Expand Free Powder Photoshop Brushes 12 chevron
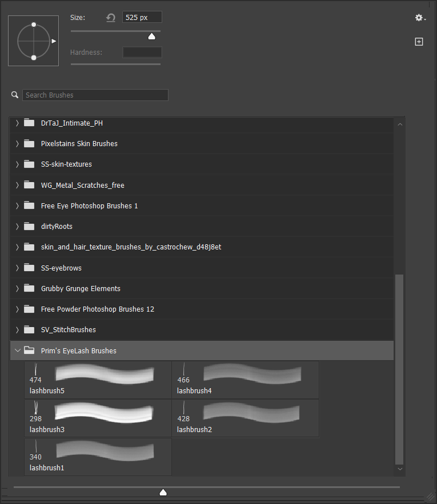 (x=17, y=309)
